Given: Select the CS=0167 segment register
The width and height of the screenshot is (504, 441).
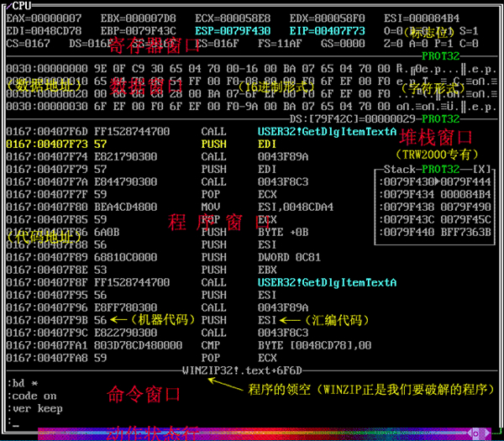Looking at the screenshot, I should point(29,44).
